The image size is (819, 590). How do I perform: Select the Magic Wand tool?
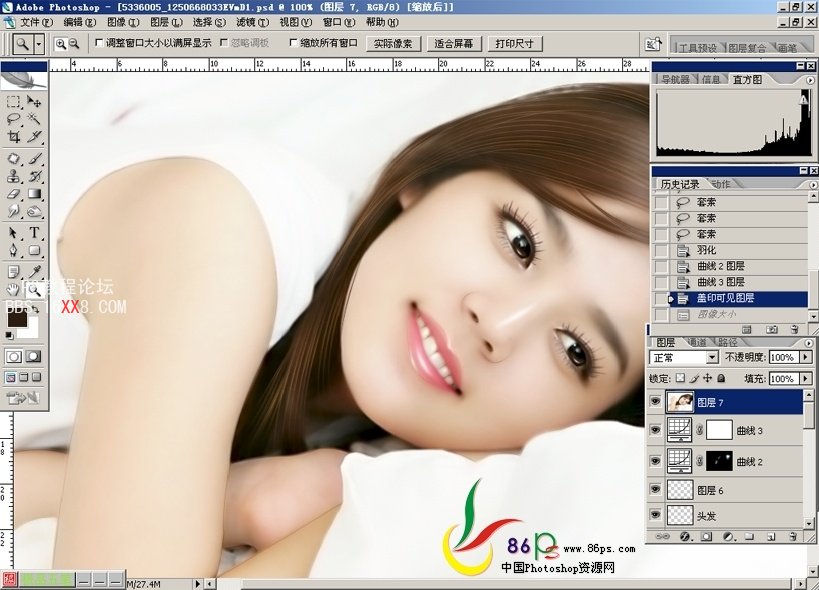(x=34, y=119)
